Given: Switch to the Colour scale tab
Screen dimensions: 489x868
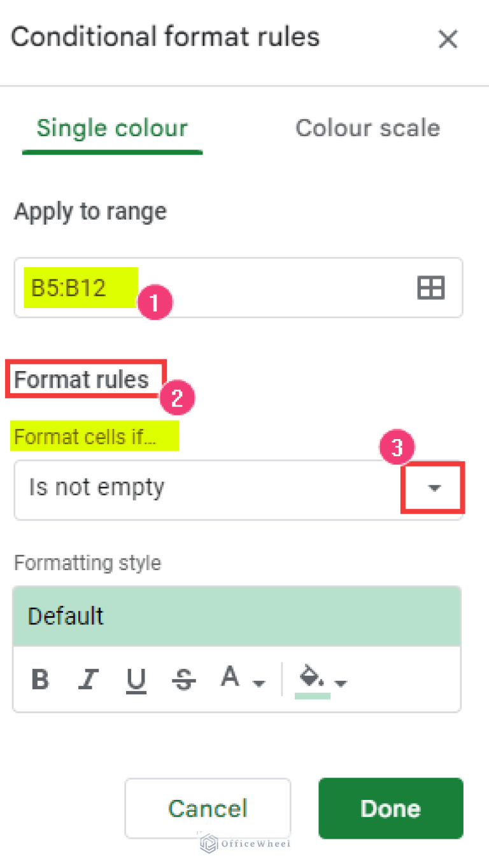Looking at the screenshot, I should 367,128.
